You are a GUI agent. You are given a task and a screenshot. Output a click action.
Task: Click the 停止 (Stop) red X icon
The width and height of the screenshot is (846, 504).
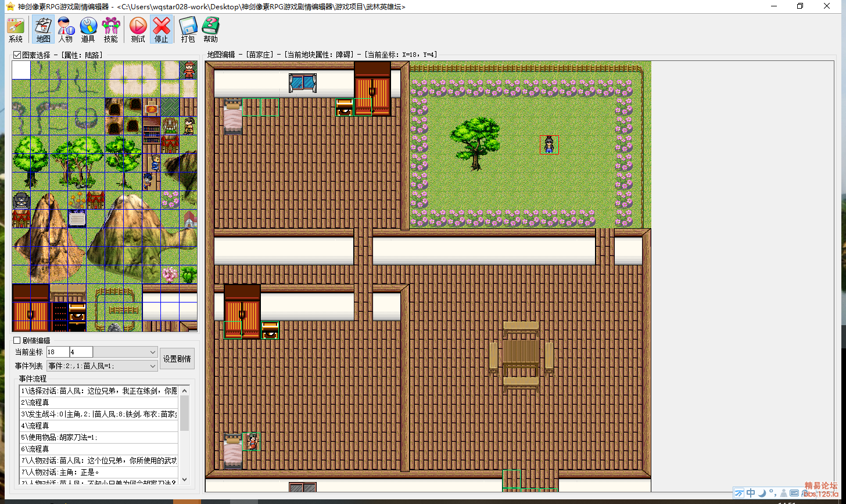161,30
